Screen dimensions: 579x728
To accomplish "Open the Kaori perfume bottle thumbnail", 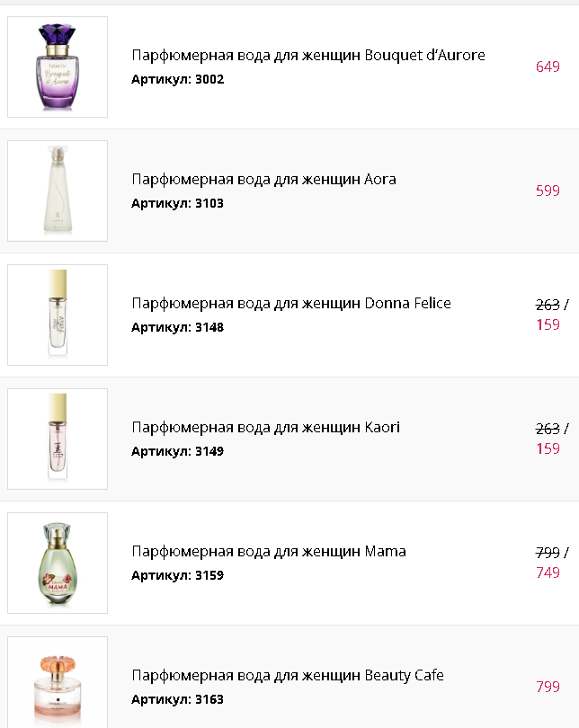I will [58, 439].
